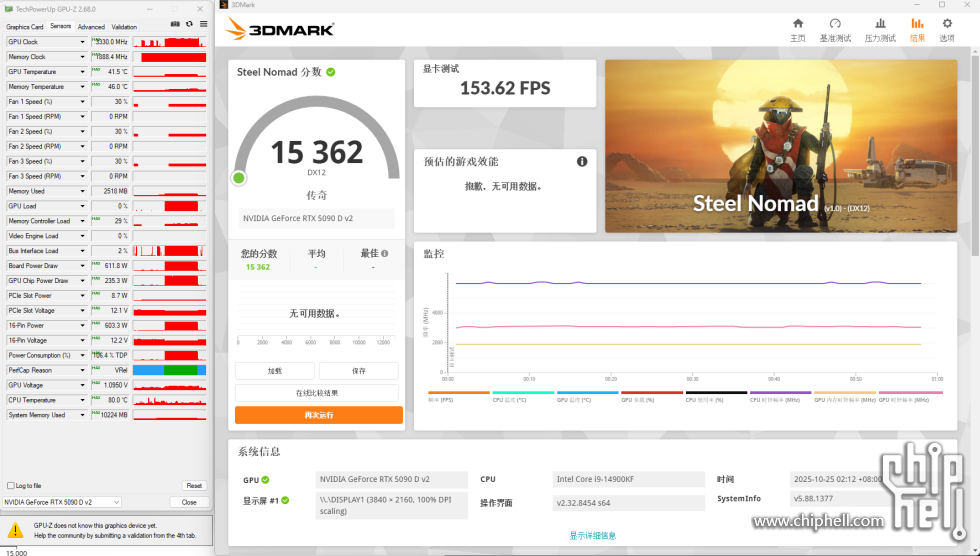Image resolution: width=980 pixels, height=556 pixels.
Task: Click the GPU-Z screenshot camera icon
Action: (x=175, y=22)
